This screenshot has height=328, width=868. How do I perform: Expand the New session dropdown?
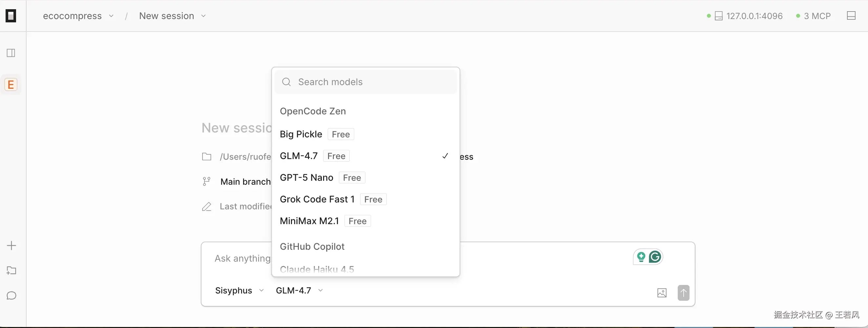[172, 16]
